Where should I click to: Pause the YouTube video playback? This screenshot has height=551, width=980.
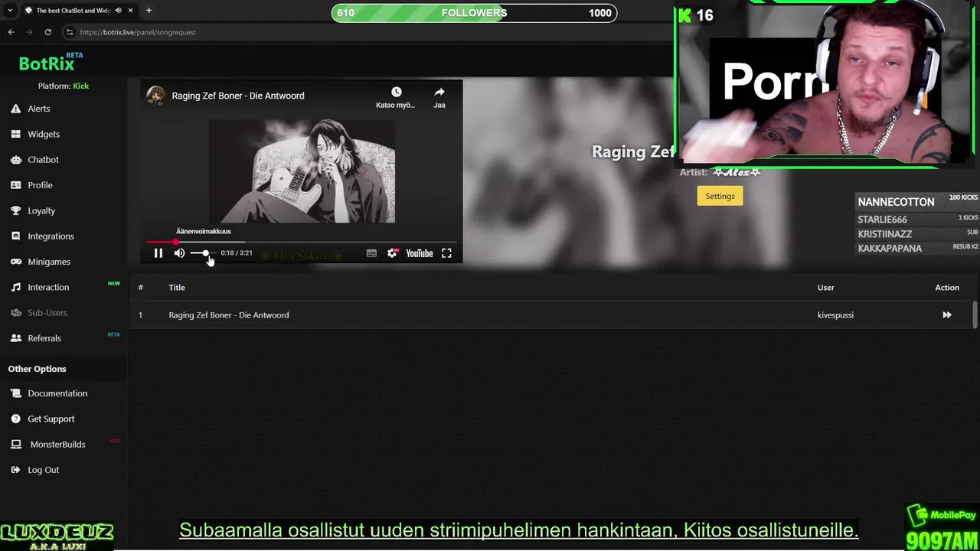point(158,253)
